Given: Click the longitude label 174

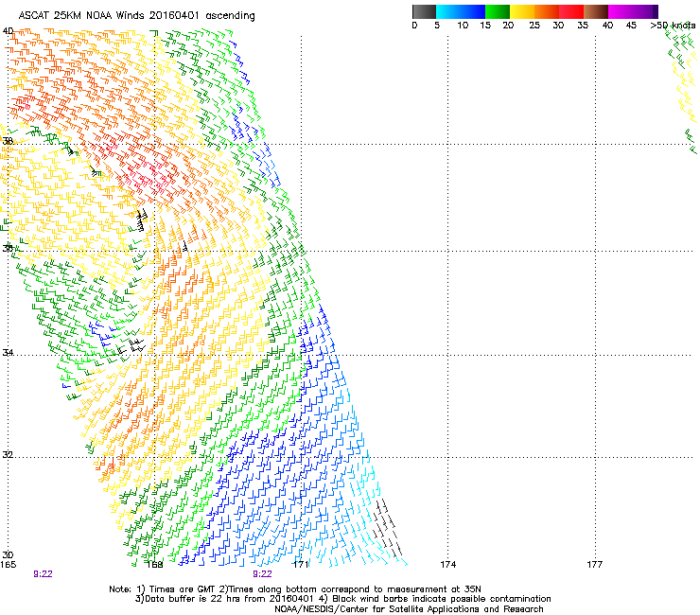Looking at the screenshot, I should coord(447,565).
